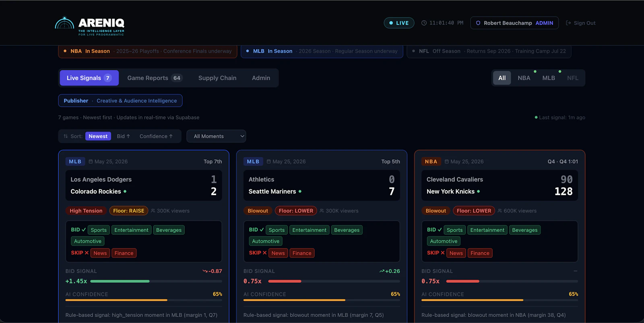Select MLB In Season status banner
This screenshot has height=323, width=644.
(x=322, y=51)
